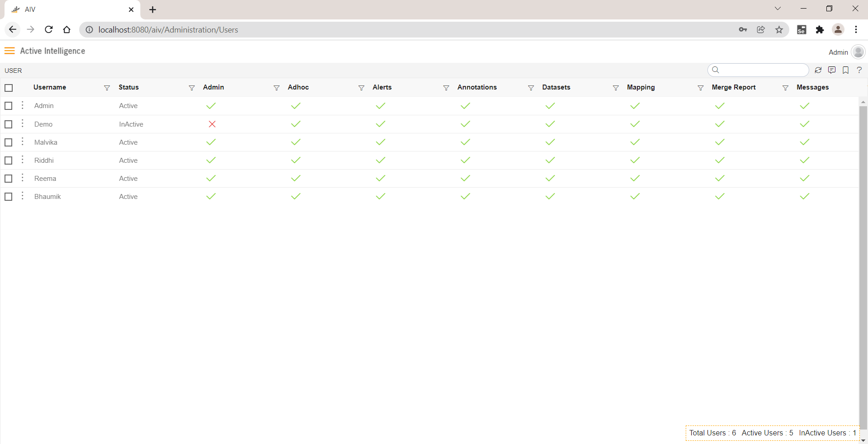The image size is (868, 444).
Task: Filter the Username column
Action: [x=107, y=88]
